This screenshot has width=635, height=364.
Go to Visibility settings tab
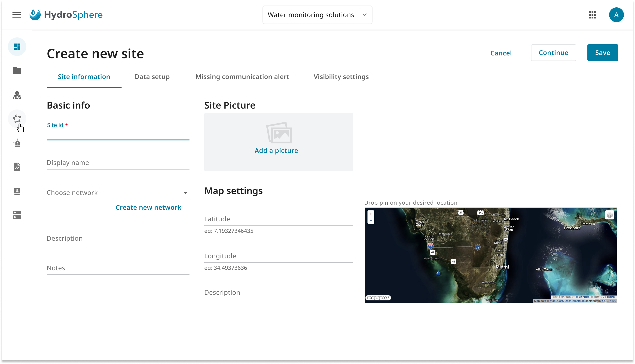click(x=341, y=77)
